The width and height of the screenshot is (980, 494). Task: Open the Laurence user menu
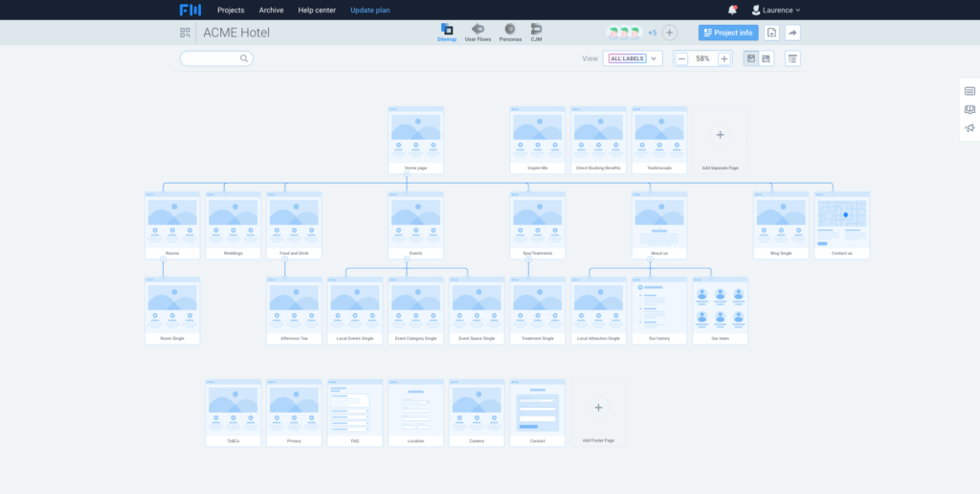775,10
